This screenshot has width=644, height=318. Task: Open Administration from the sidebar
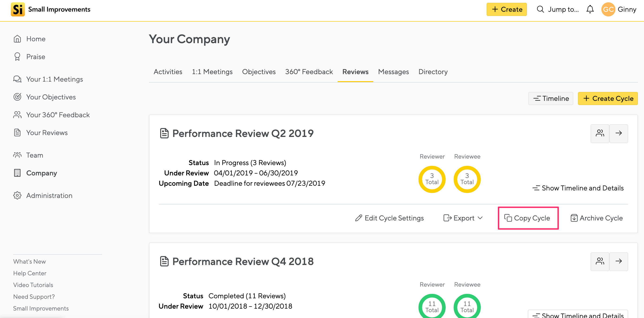click(49, 195)
